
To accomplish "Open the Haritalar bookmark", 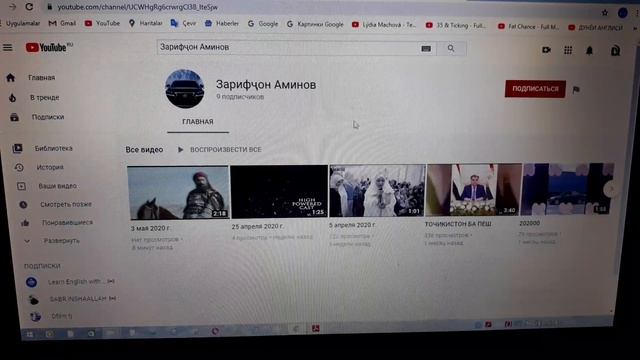I will tap(146, 23).
